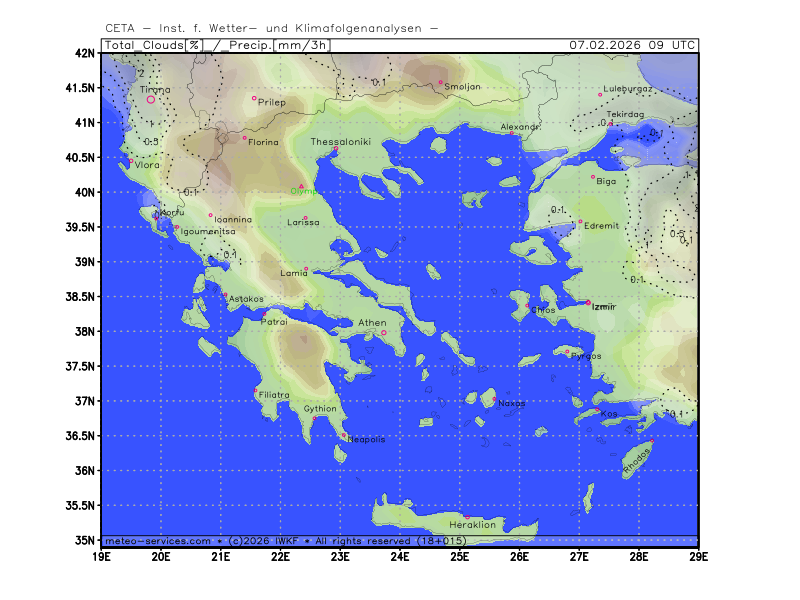The width and height of the screenshot is (800, 600).
Task: Select the Kos island marker
Action: [598, 410]
